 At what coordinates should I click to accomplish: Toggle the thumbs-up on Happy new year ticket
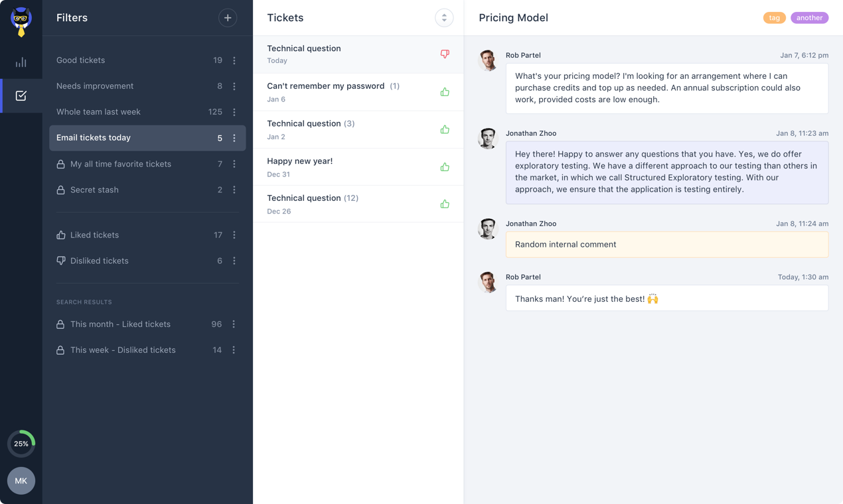pyautogui.click(x=444, y=166)
